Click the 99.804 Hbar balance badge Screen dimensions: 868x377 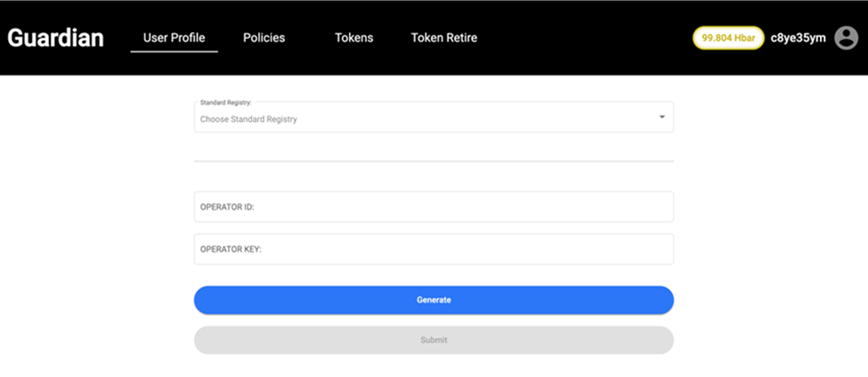pyautogui.click(x=727, y=38)
